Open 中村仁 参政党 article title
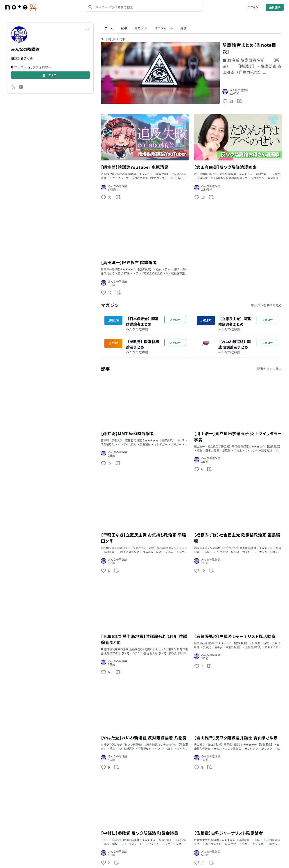The width and height of the screenshot is (289, 868). (x=140, y=833)
